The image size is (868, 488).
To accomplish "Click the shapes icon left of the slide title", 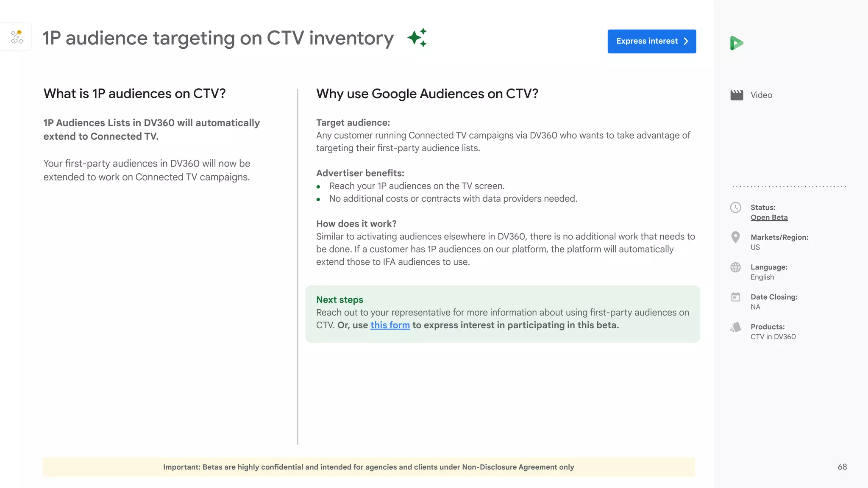I will click(17, 37).
